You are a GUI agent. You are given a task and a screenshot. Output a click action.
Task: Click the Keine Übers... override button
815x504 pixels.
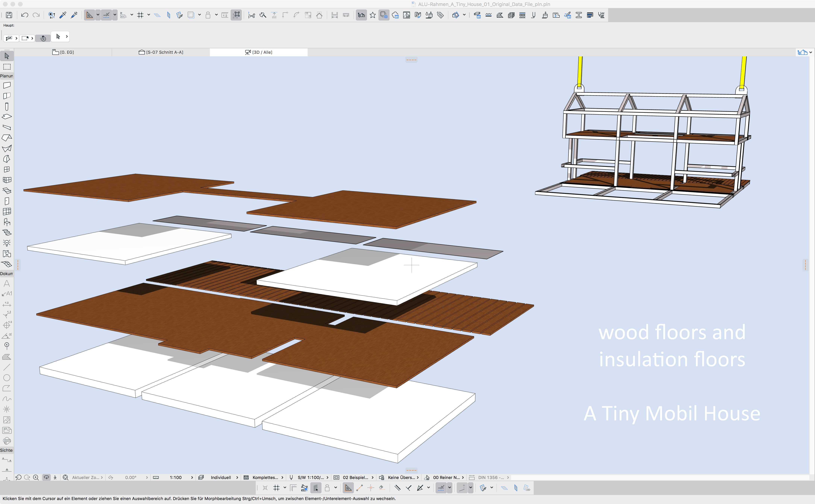(x=401, y=477)
